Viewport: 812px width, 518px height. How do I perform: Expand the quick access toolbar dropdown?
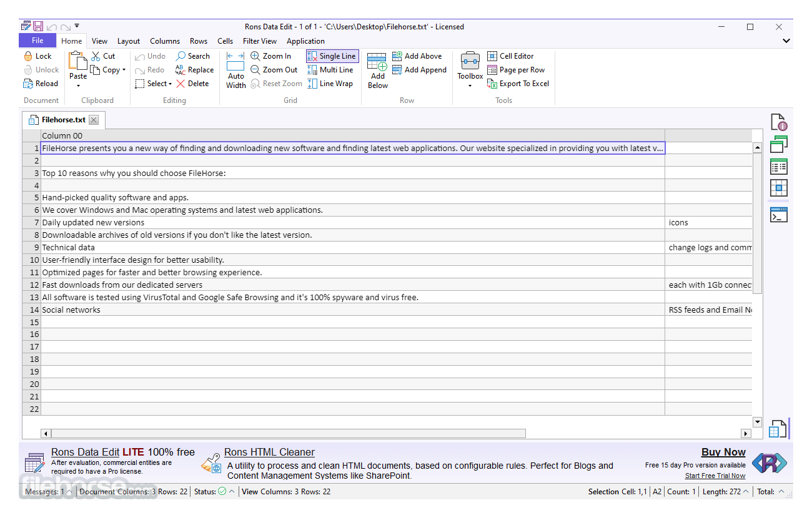[77, 26]
